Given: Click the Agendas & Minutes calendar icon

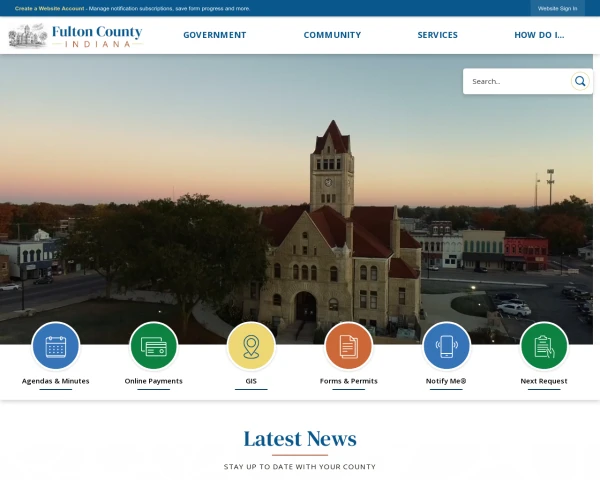Looking at the screenshot, I should [x=55, y=346].
